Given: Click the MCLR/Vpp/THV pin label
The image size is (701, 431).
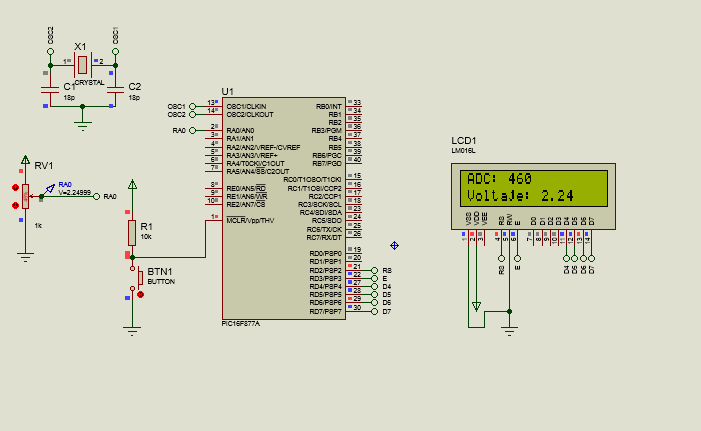Looking at the screenshot, I should (x=250, y=220).
